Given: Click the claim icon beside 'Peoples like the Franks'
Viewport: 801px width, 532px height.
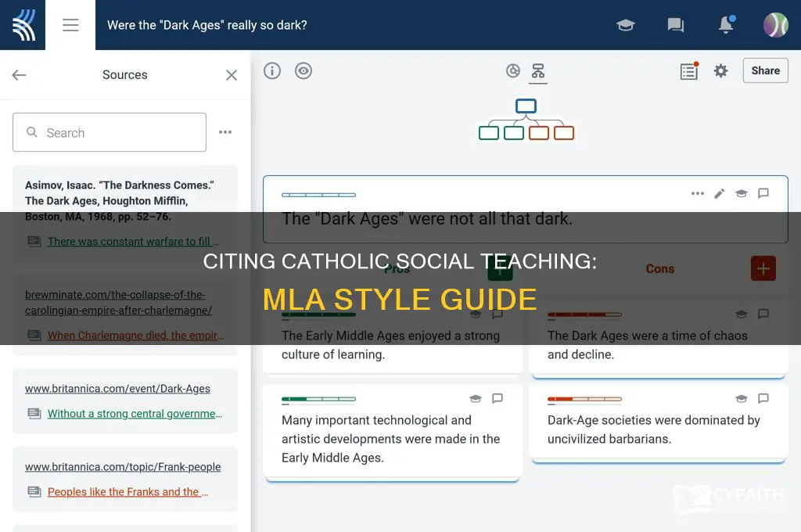Looking at the screenshot, I should pyautogui.click(x=34, y=491).
